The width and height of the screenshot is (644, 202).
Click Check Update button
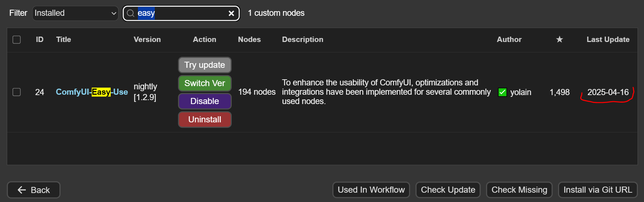pos(448,190)
